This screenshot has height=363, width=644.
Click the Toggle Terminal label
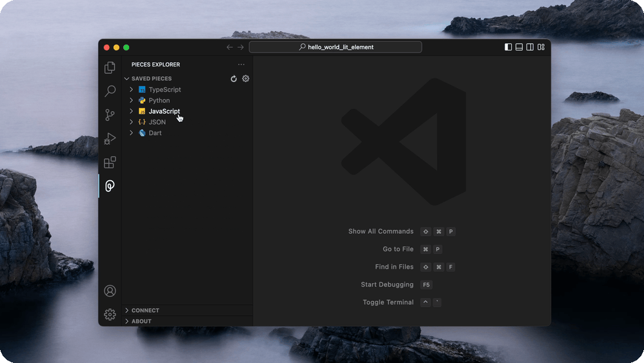point(388,302)
